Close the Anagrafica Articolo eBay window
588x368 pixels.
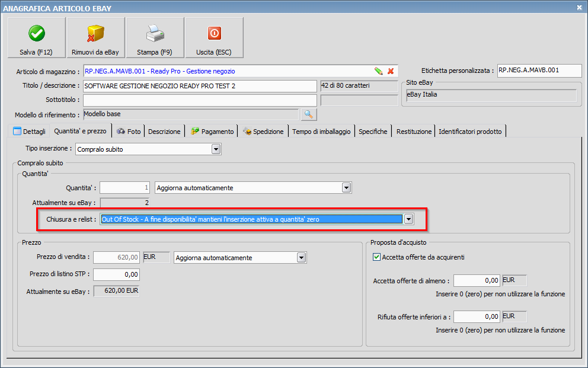(x=579, y=7)
